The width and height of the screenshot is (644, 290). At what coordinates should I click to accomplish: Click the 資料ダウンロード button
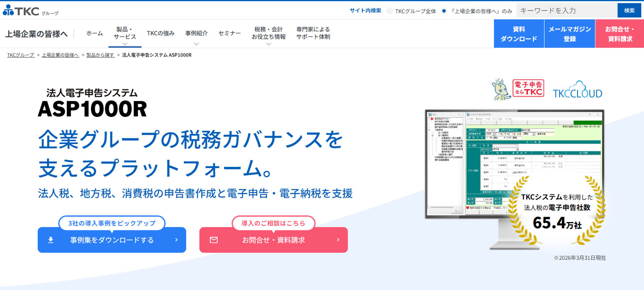tap(519, 34)
